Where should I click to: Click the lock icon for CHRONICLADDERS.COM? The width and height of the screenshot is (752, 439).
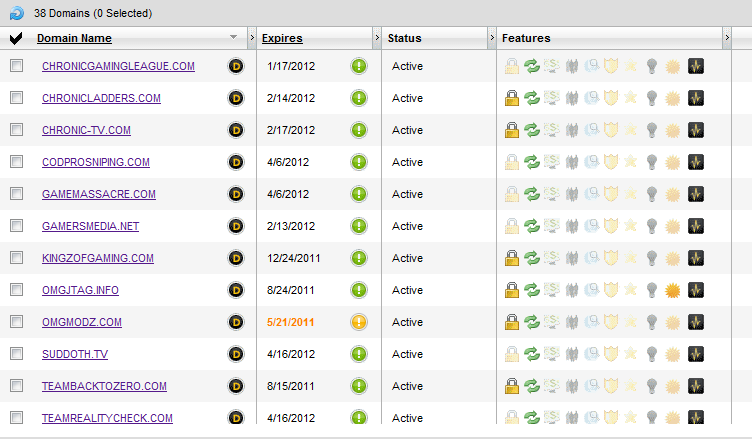[x=512, y=98]
